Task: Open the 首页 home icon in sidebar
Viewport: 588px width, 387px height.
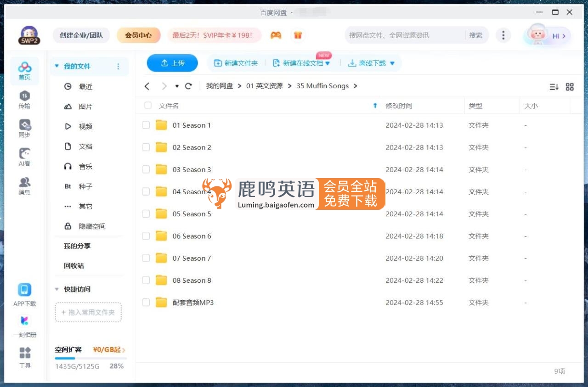Action: pos(24,71)
